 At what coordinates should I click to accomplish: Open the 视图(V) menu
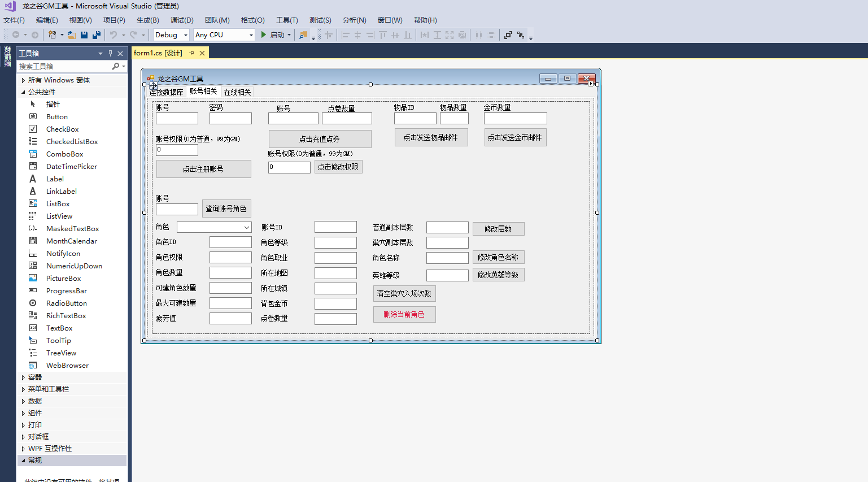coord(81,20)
